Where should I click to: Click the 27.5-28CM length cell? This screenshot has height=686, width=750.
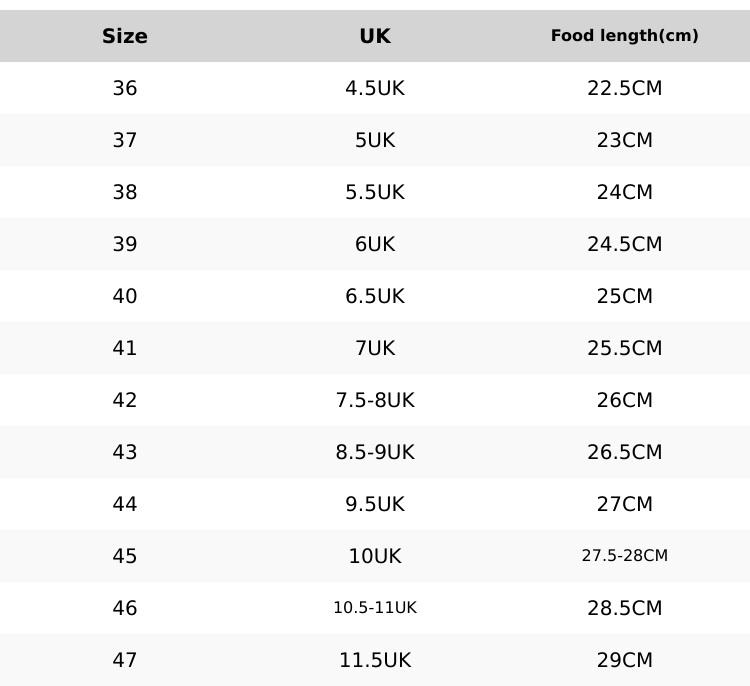pyautogui.click(x=625, y=555)
